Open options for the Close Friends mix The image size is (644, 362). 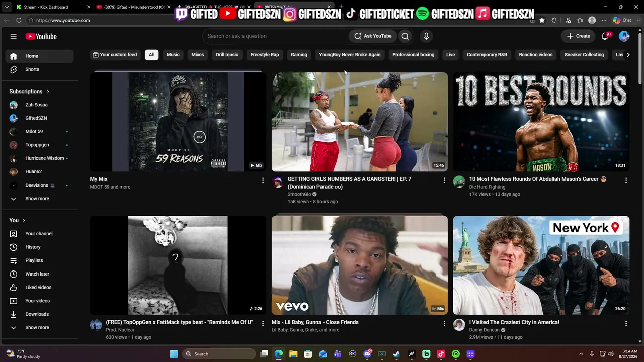click(x=444, y=323)
